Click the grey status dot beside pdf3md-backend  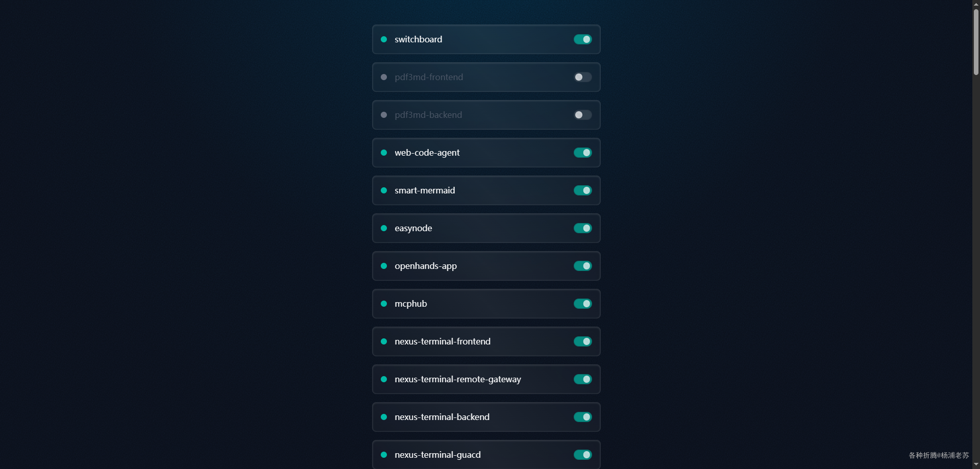pyautogui.click(x=384, y=115)
